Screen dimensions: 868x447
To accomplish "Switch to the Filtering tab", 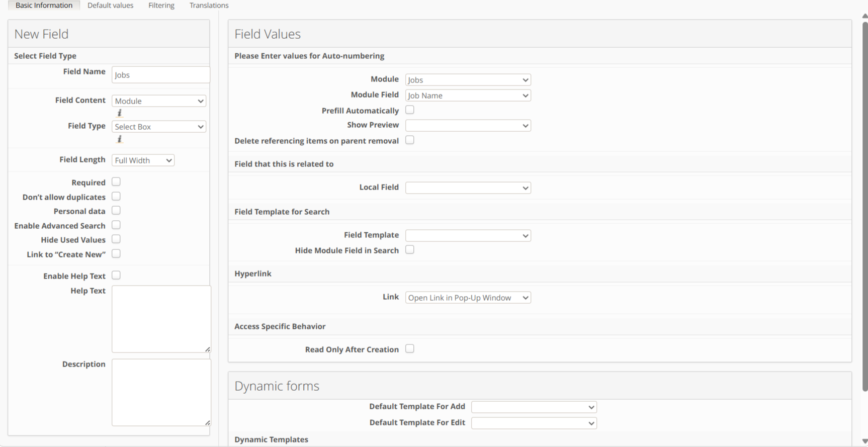I will (161, 5).
